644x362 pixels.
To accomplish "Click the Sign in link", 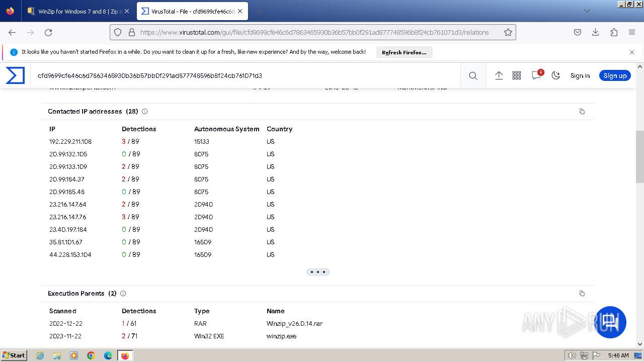I will (580, 75).
